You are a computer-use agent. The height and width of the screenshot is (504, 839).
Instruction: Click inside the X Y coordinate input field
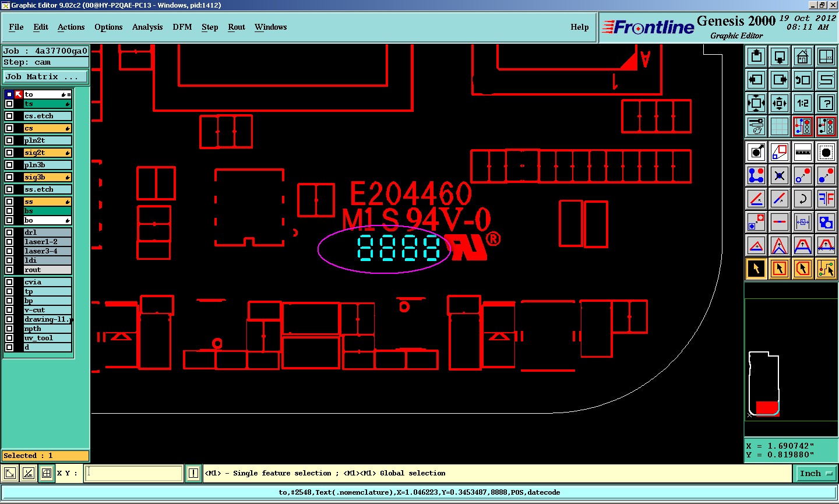point(134,473)
